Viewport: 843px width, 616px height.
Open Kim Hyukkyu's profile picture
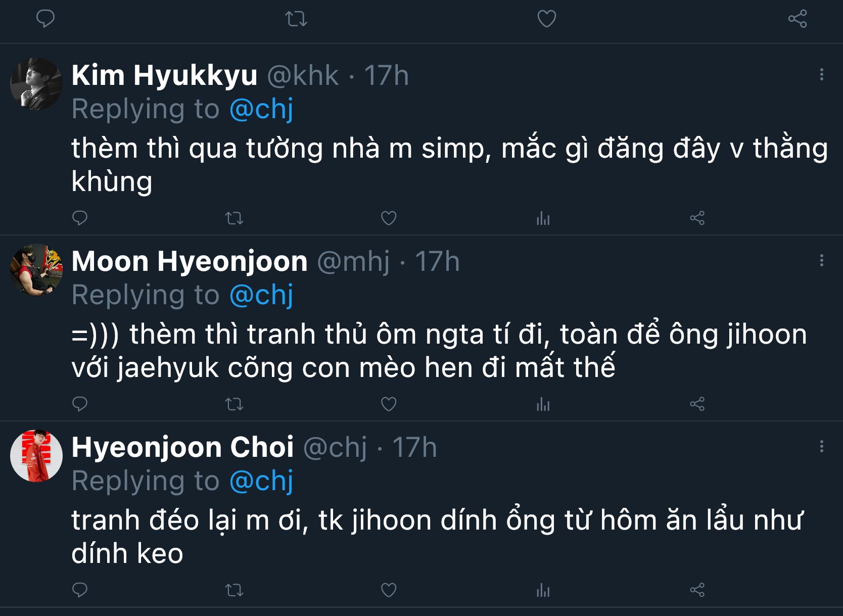36,84
